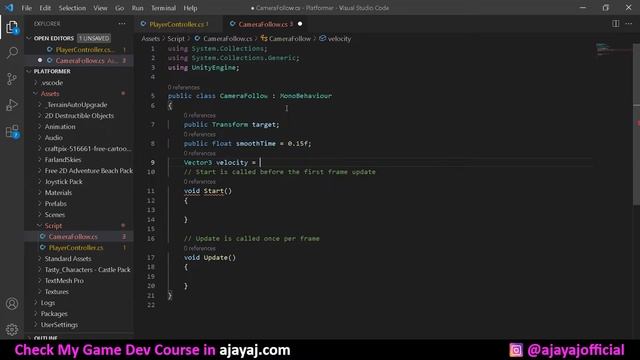
Task: Click the '1 UNSAVED' badge
Action: 94,38
